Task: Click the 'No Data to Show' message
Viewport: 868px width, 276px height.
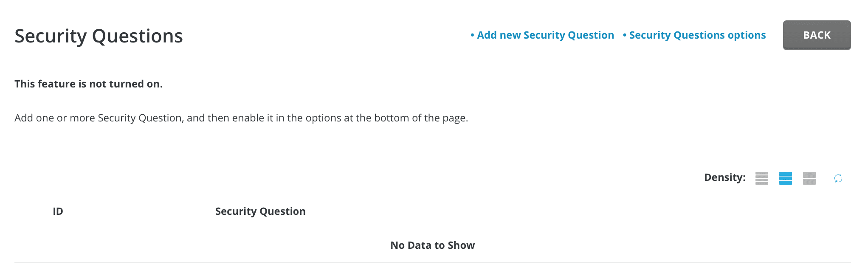Action: pos(432,245)
